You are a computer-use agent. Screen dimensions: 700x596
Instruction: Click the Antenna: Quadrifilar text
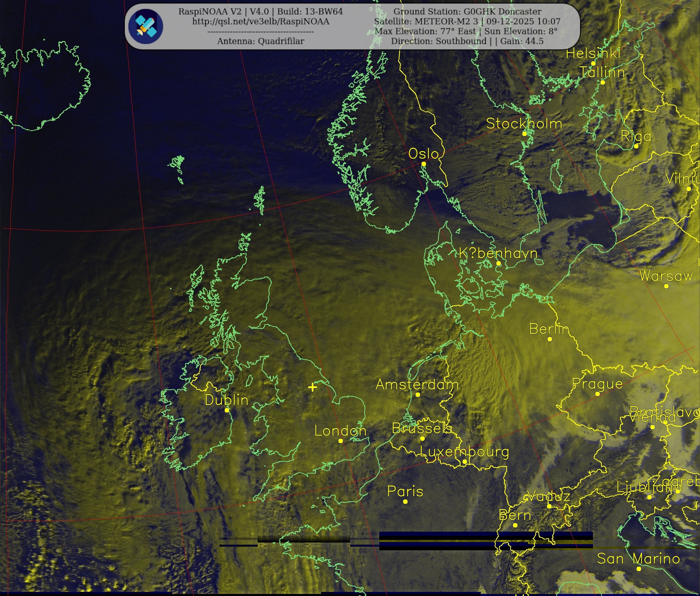point(261,41)
